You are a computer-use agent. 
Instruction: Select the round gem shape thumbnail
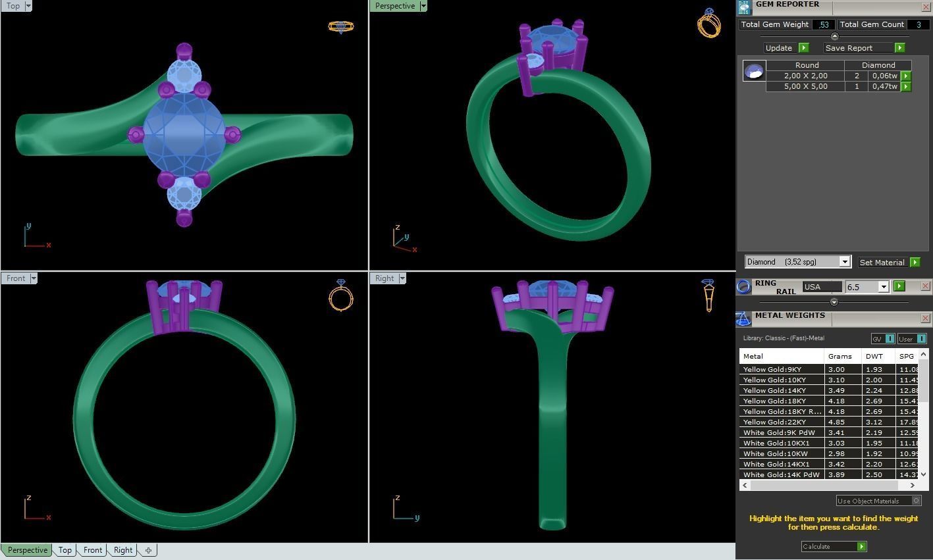coord(754,71)
